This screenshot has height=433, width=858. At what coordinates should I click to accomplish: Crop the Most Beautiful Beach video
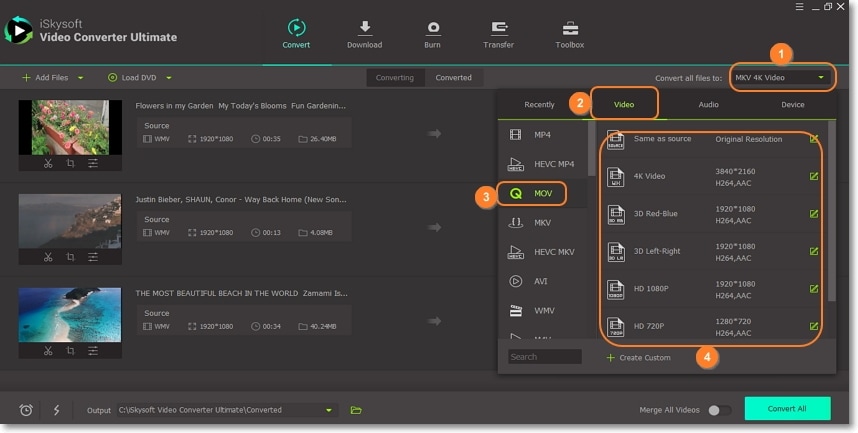coord(71,350)
